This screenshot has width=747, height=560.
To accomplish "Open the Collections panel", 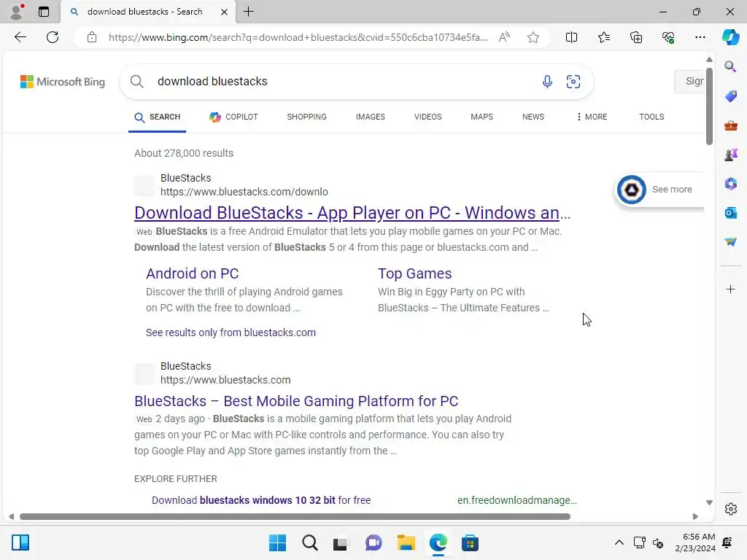I will point(636,37).
